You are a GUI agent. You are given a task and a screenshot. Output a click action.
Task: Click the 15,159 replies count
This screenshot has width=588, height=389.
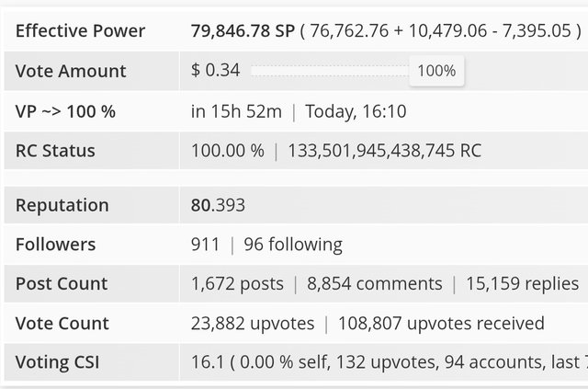click(x=522, y=284)
